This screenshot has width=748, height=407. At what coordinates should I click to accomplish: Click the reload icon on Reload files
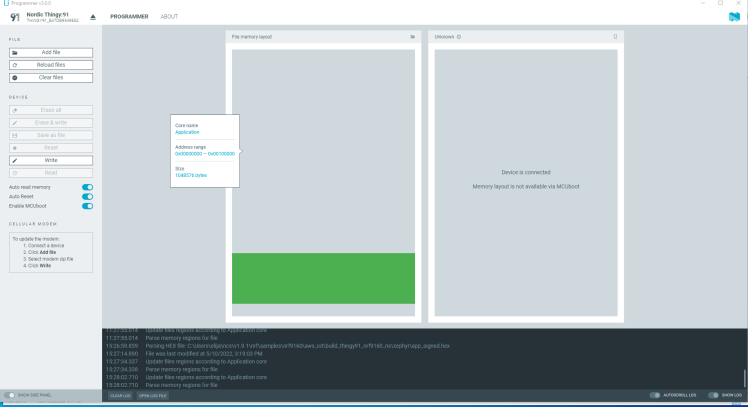point(15,65)
